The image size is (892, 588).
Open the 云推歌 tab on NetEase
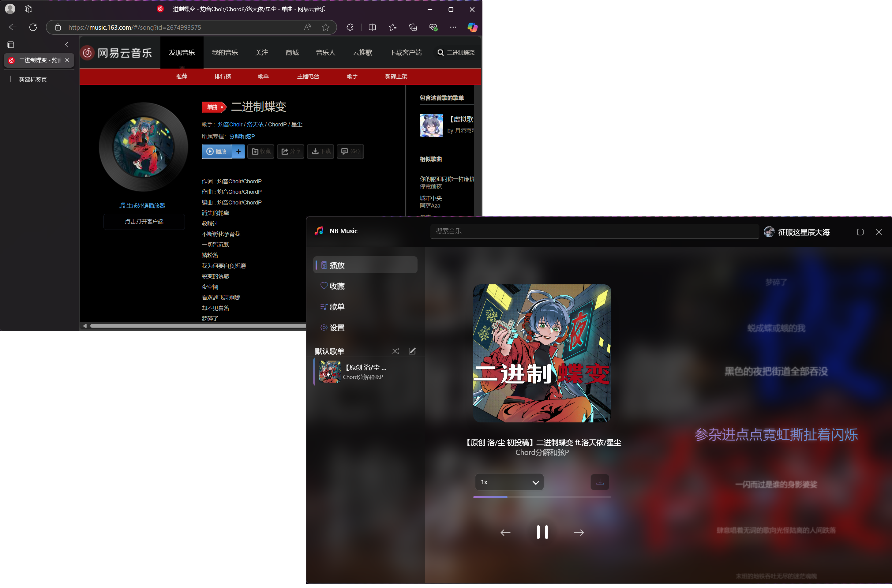(x=362, y=53)
